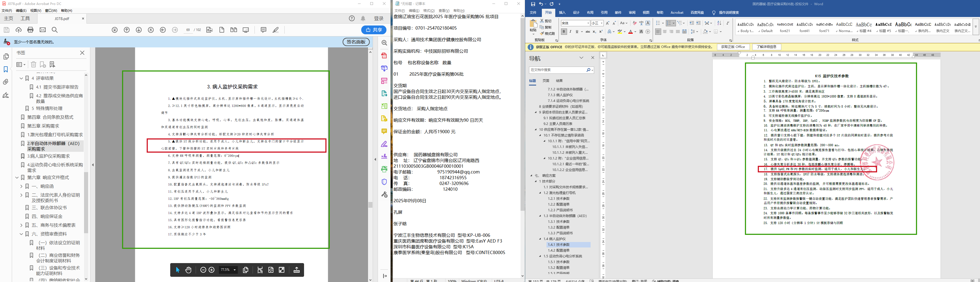980x282 pixels.
Task: Zoom in with the plus button in Acrobat
Action: 212,270
